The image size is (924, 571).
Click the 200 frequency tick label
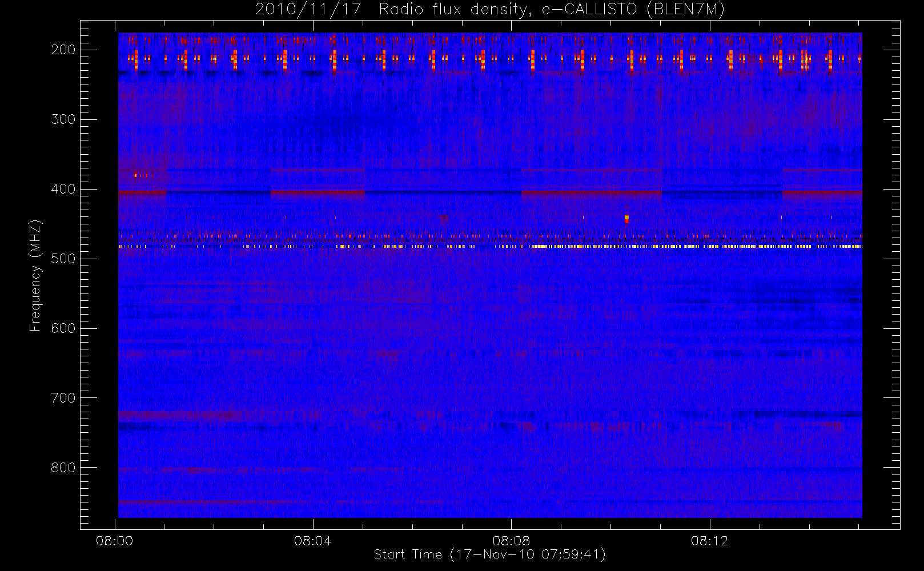(x=63, y=50)
